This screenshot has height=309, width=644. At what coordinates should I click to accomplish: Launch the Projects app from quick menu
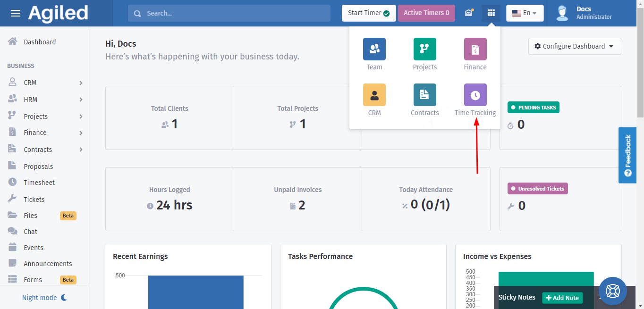coord(424,50)
